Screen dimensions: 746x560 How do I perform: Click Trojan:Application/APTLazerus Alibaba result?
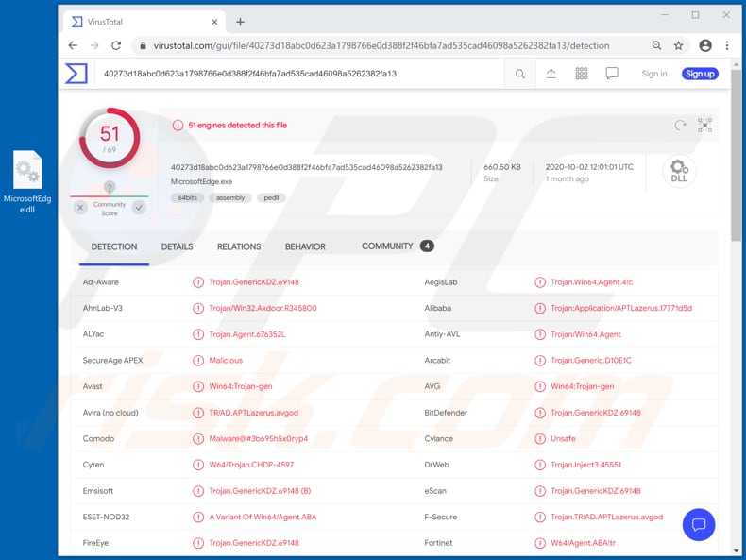click(621, 308)
